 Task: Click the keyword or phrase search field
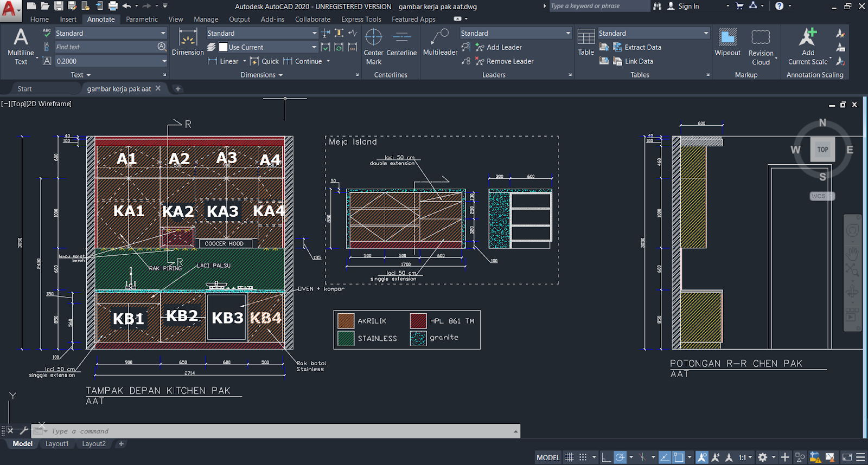tap(599, 6)
